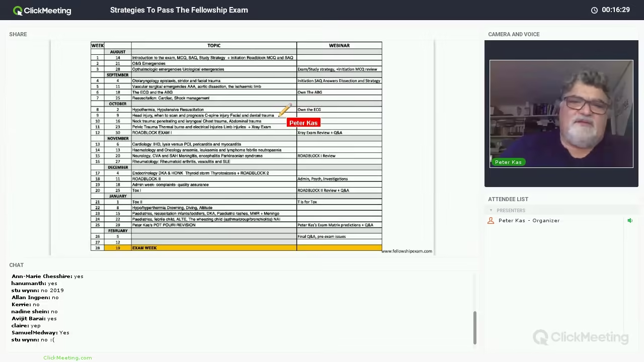Click the chat panel scrollbar thumb
Image resolution: width=644 pixels, height=362 pixels.
(x=474, y=328)
